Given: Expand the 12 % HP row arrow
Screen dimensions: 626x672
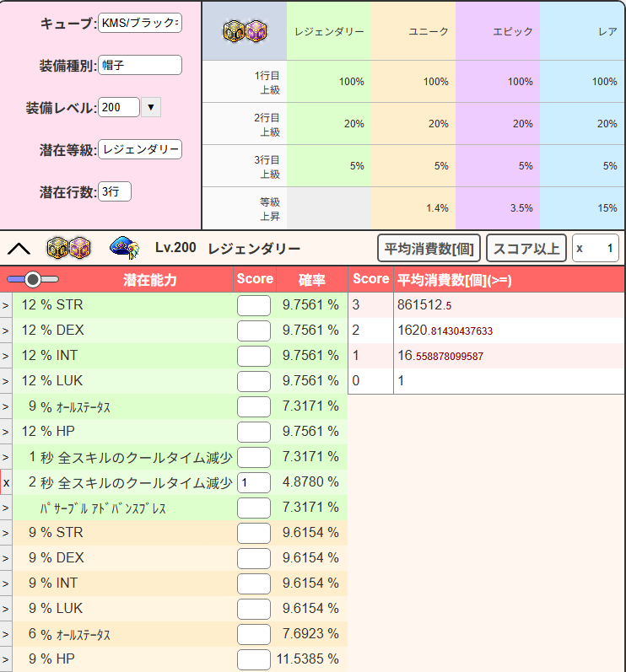Looking at the screenshot, I should [6, 432].
